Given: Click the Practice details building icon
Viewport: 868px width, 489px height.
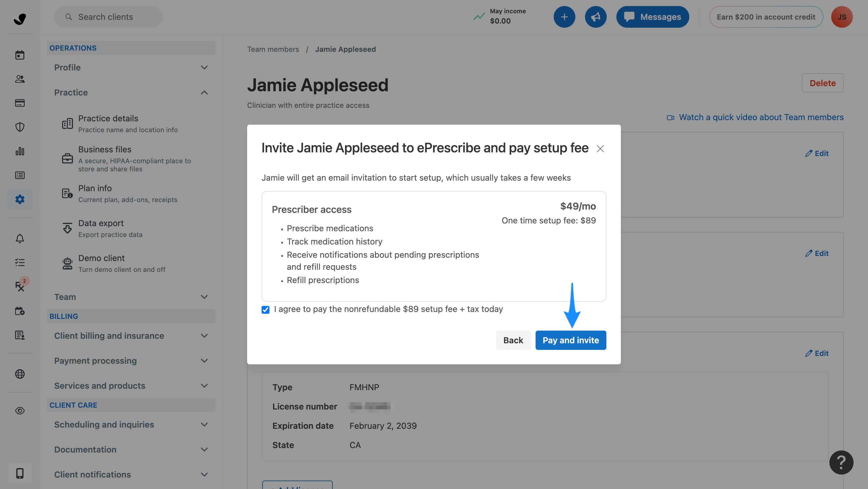Looking at the screenshot, I should click(68, 123).
